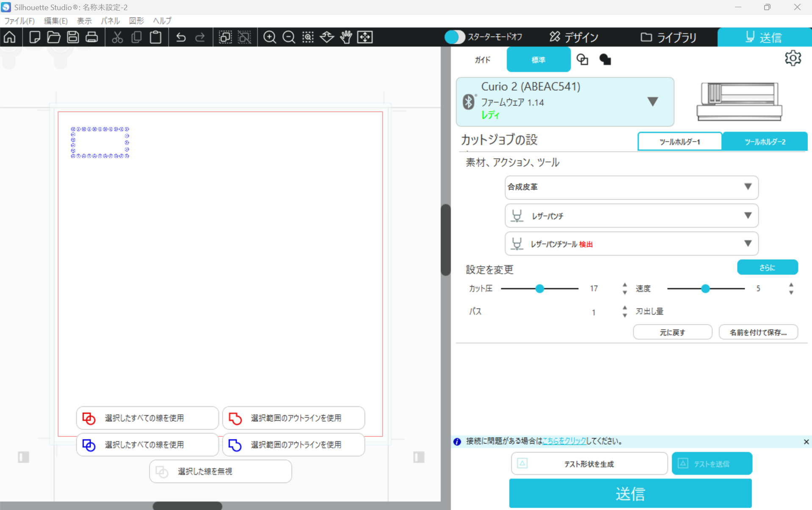The image size is (812, 510).
Task: Click the Fit to Window icon
Action: coord(365,37)
